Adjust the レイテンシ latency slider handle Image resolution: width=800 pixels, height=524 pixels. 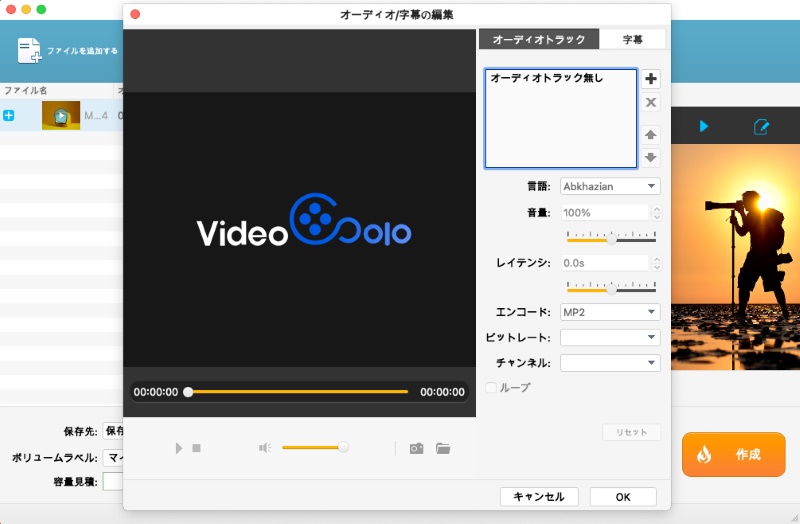(x=611, y=289)
